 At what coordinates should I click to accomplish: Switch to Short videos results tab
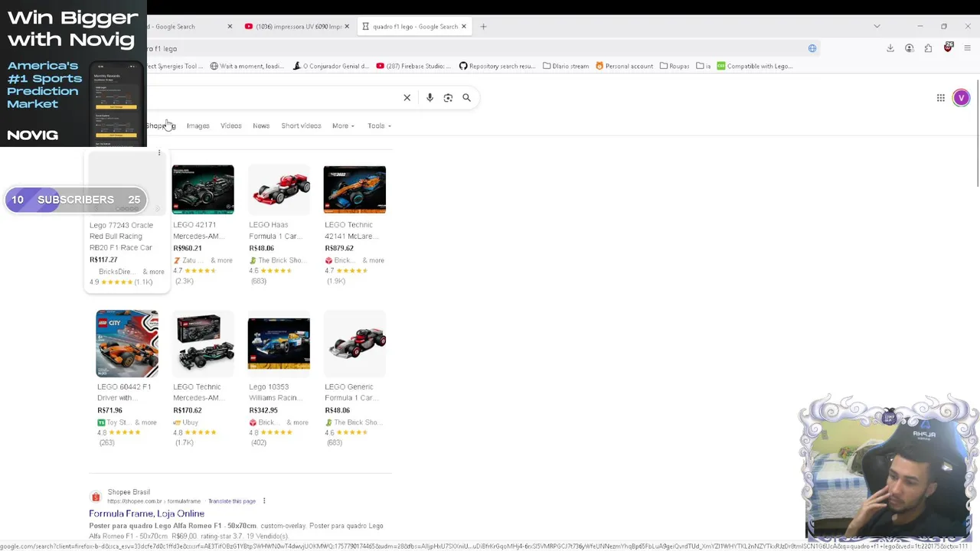[x=301, y=126]
